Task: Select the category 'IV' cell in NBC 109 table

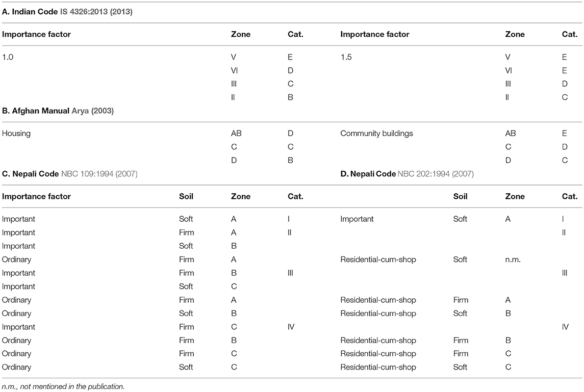Action: [291, 327]
